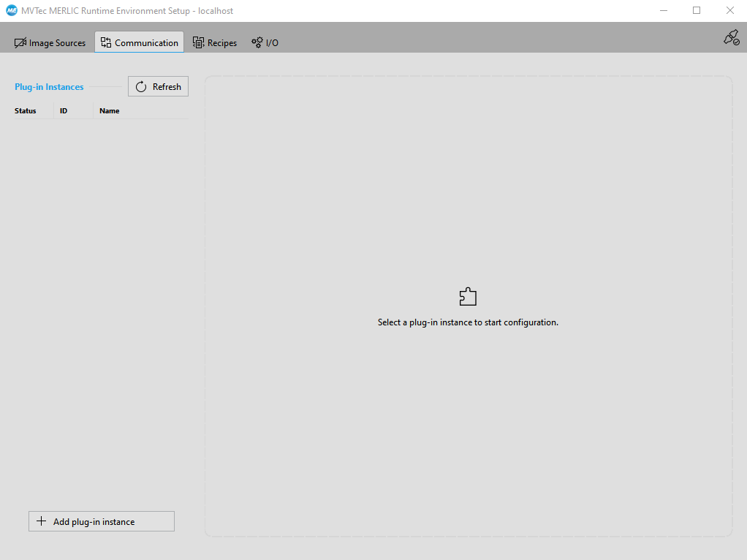Go to the I/O tab
747x560 pixels.
pos(265,43)
